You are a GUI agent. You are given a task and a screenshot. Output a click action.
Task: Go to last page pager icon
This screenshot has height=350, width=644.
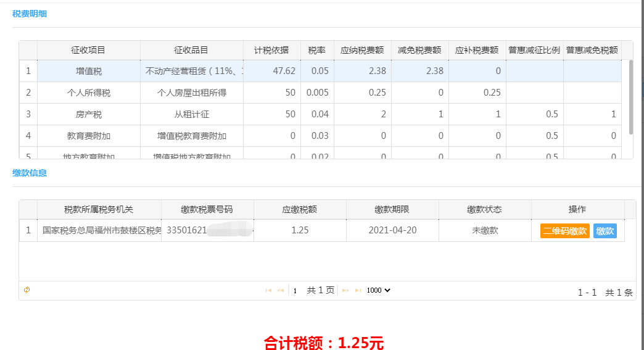pos(358,291)
